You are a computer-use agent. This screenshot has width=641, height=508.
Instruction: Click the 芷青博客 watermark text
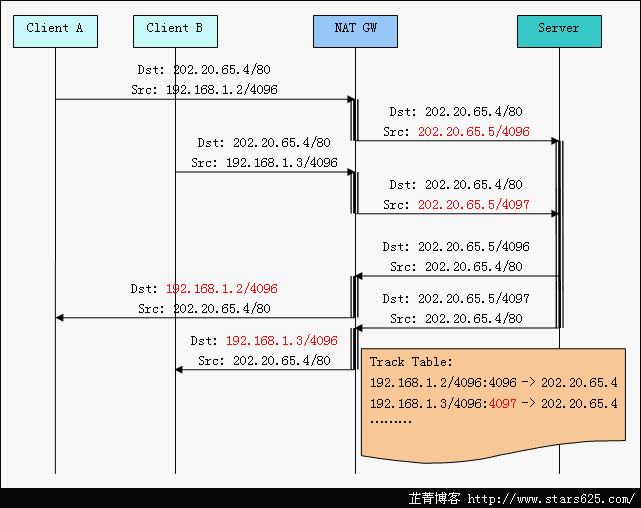tap(434, 498)
